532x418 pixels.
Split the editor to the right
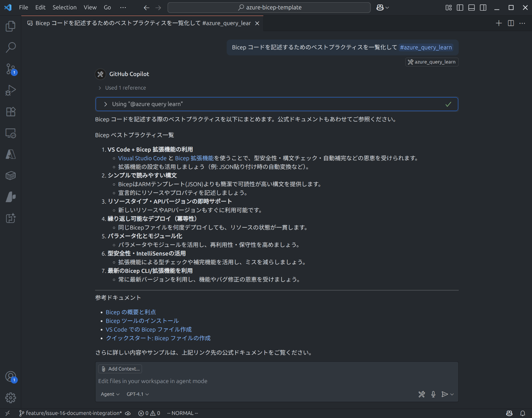point(511,23)
